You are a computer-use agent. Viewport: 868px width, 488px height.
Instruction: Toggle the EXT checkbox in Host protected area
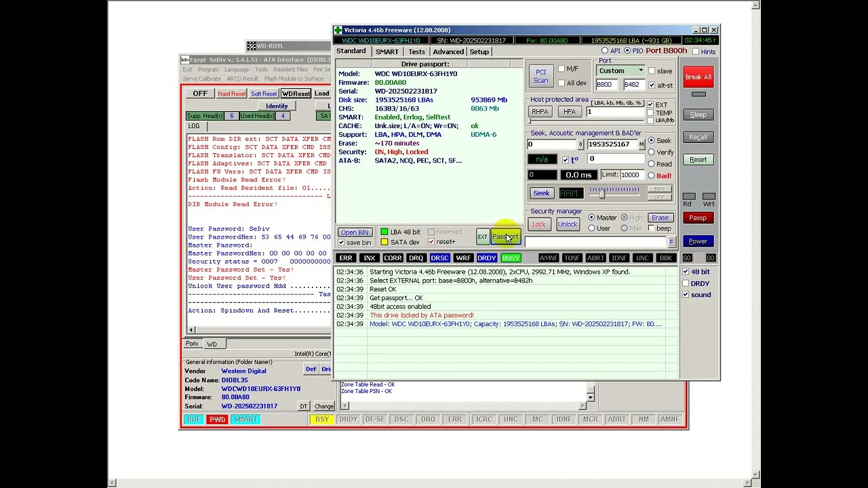pos(650,105)
